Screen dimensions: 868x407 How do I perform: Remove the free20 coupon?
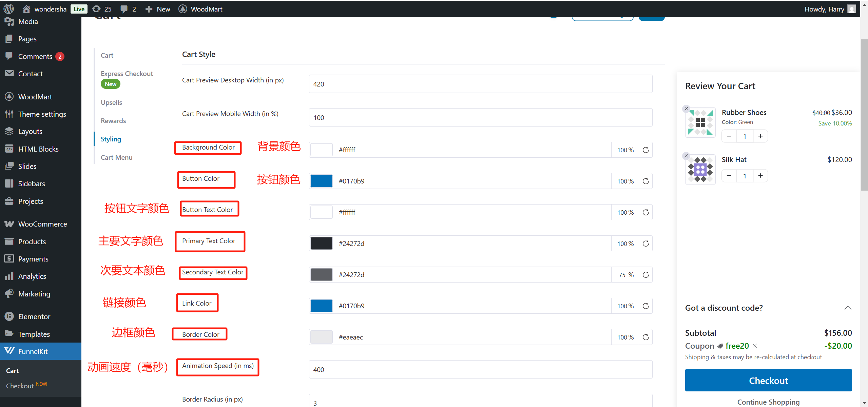pyautogui.click(x=755, y=346)
